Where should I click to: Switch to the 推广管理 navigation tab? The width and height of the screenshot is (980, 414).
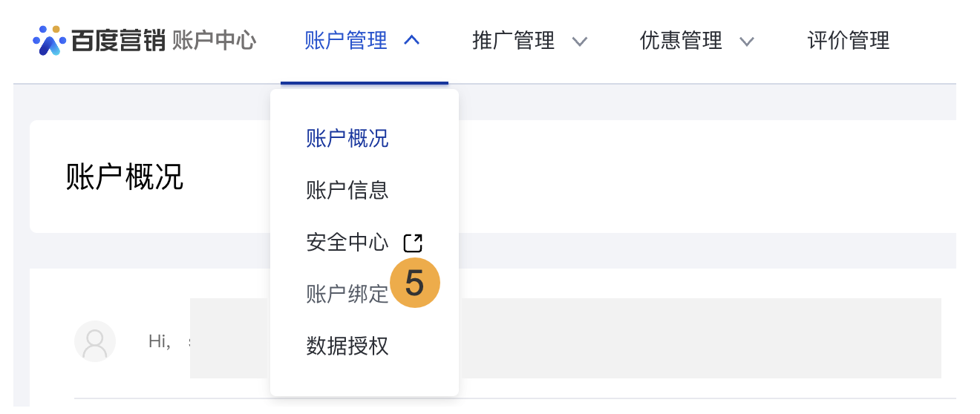click(514, 40)
